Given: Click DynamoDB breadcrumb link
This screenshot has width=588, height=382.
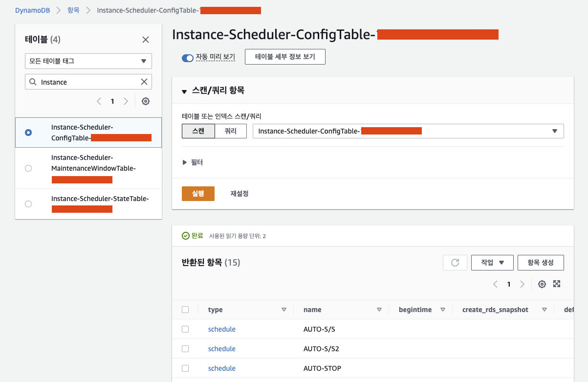Looking at the screenshot, I should pyautogui.click(x=32, y=10).
